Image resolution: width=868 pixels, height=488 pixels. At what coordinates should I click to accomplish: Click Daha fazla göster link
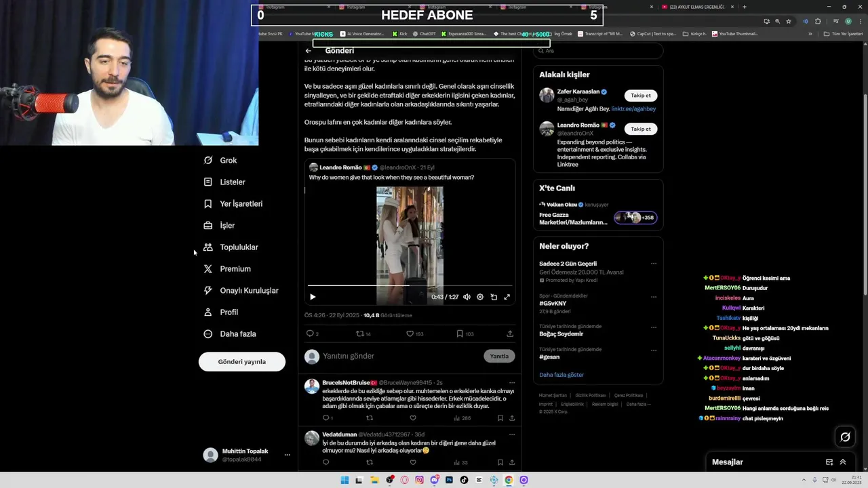(x=561, y=375)
